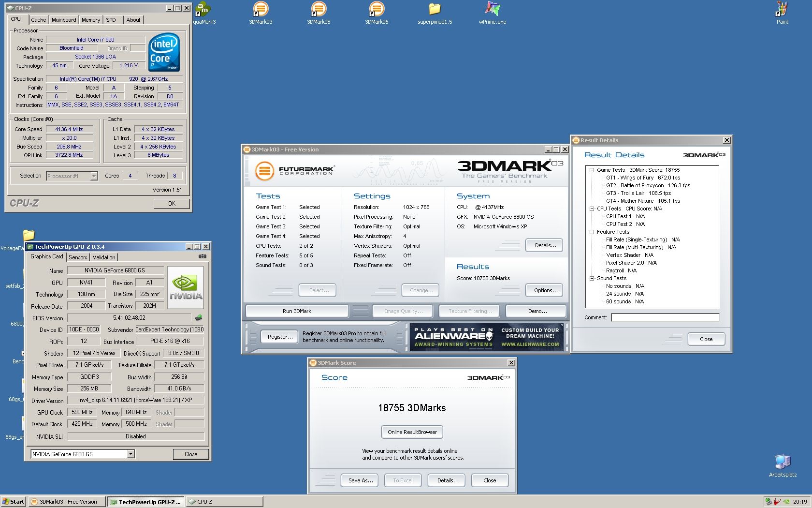Collapse the Feature Tests tree node
Viewport: 812px width, 508px height.
click(592, 232)
